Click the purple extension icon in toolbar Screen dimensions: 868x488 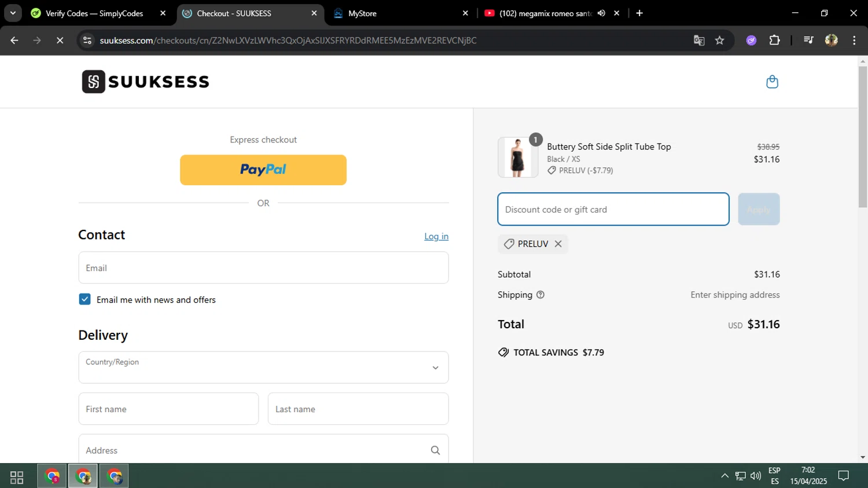(x=751, y=40)
